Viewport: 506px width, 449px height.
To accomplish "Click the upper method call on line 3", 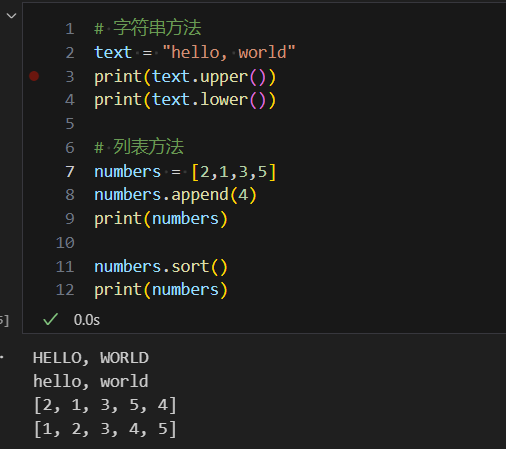I will point(224,77).
